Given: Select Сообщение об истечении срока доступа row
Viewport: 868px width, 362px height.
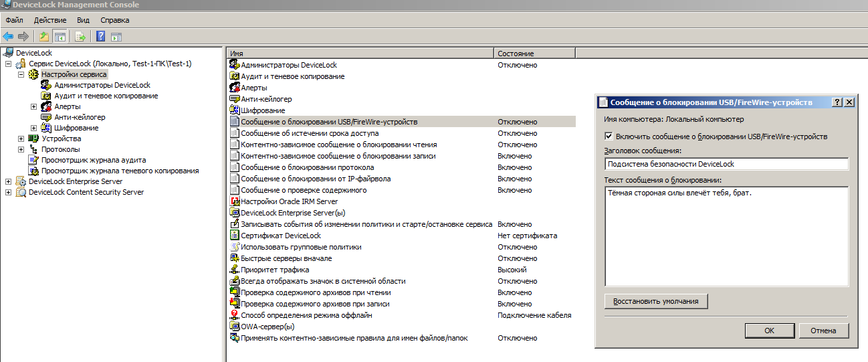Looking at the screenshot, I should tap(401, 133).
